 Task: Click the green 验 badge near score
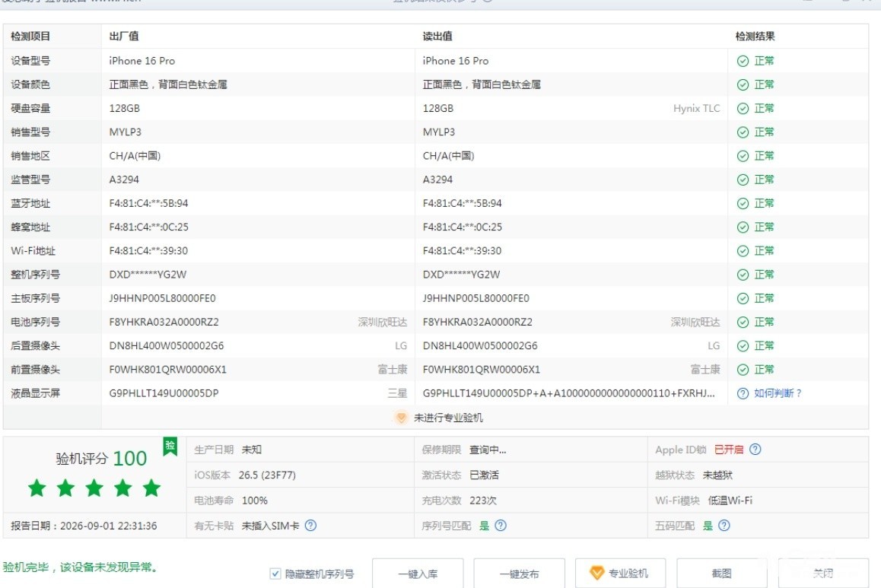tap(170, 447)
